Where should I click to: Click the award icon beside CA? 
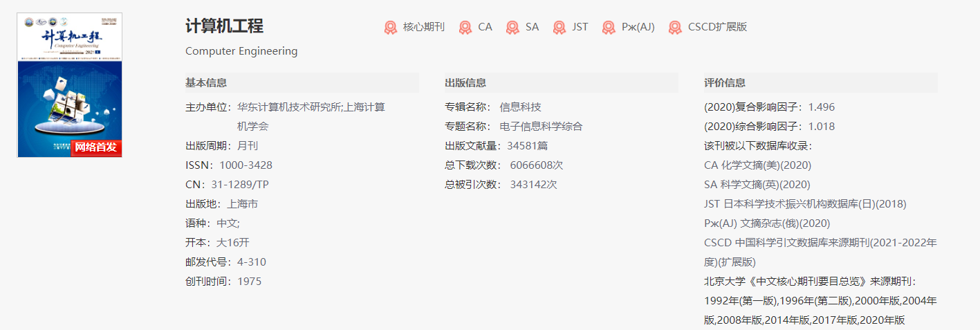point(465,27)
